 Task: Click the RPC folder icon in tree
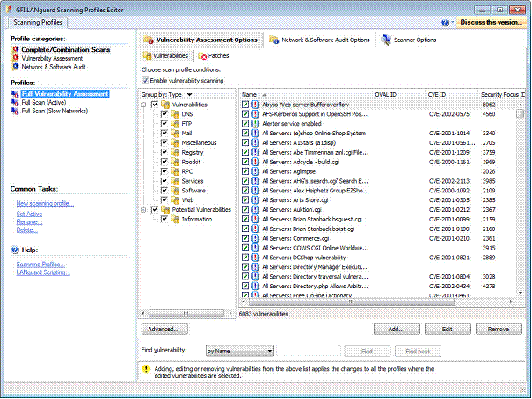pos(175,171)
